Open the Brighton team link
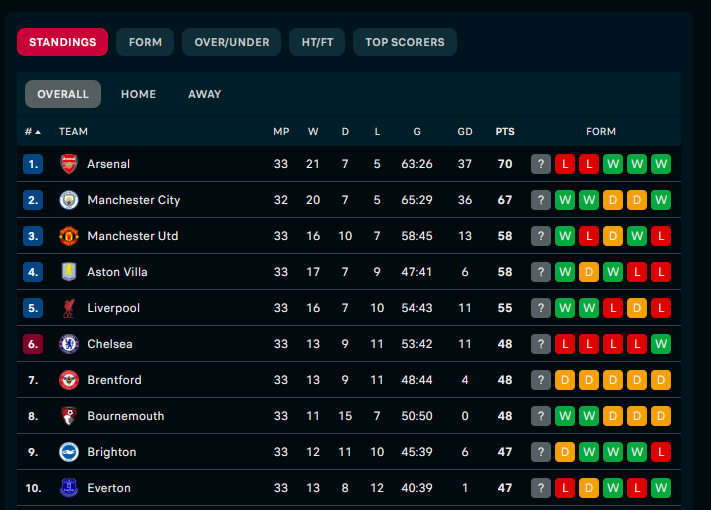 pyautogui.click(x=112, y=452)
